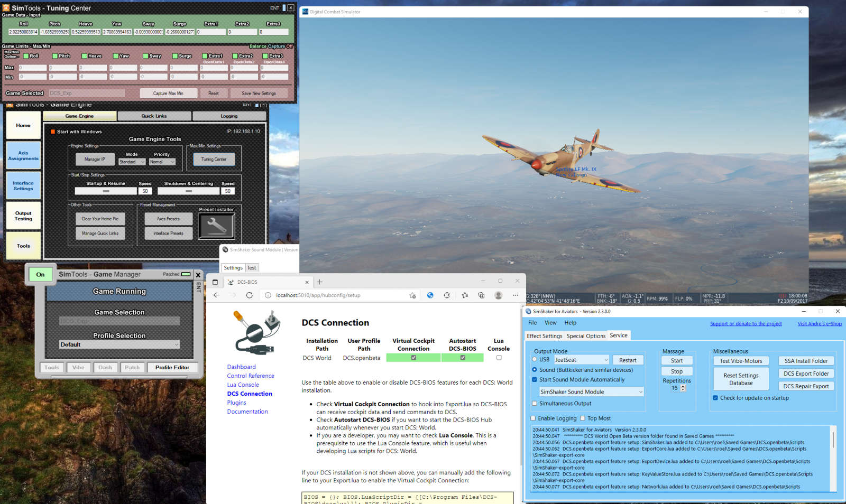Click the browser profile avatar icon

point(498,295)
